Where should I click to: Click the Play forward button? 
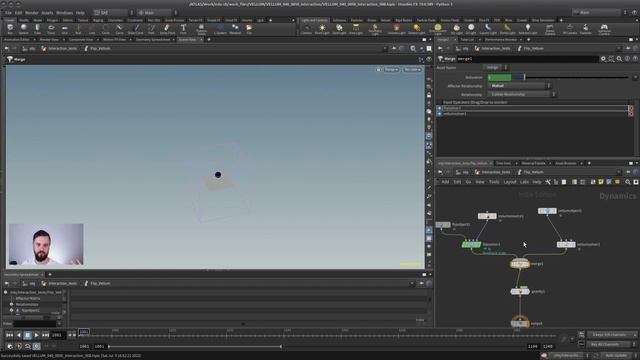(x=36, y=335)
